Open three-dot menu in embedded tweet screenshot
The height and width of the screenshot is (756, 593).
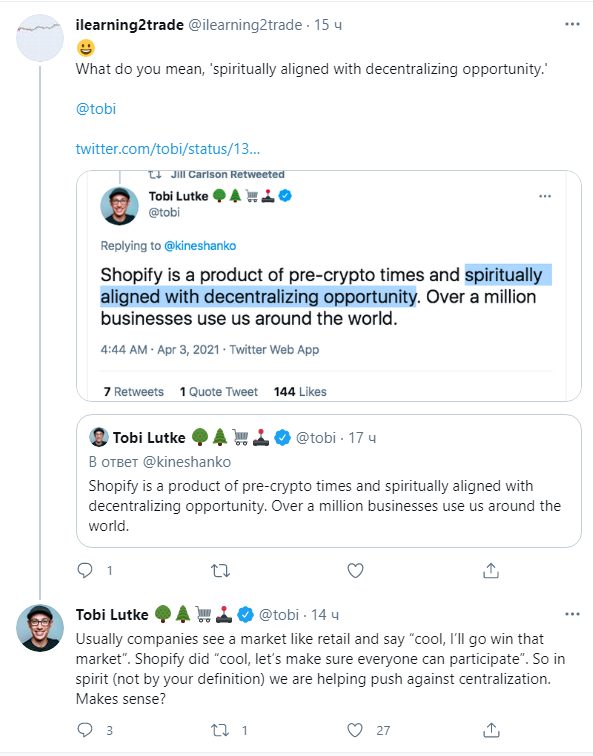tap(545, 196)
